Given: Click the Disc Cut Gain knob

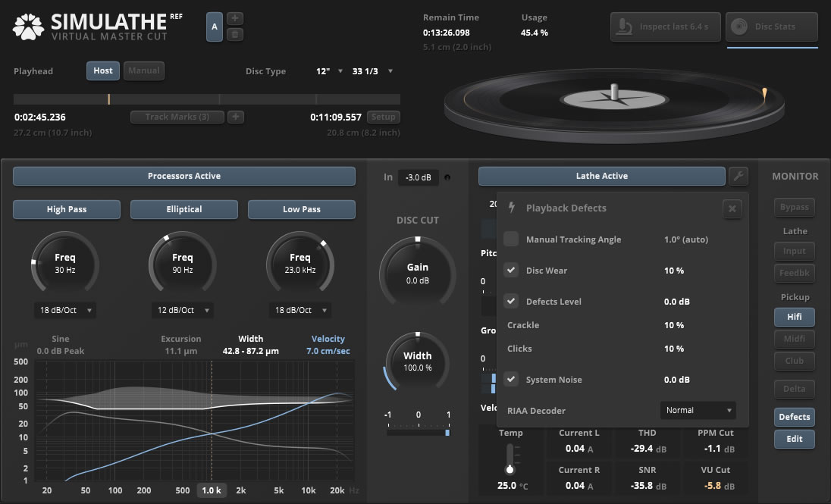Looking at the screenshot, I should pos(417,271).
